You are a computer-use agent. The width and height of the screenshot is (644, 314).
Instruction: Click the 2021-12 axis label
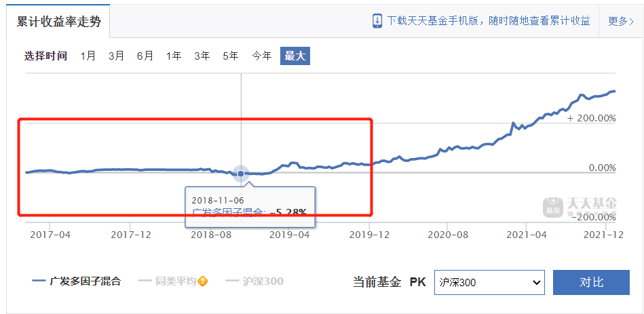(x=603, y=235)
